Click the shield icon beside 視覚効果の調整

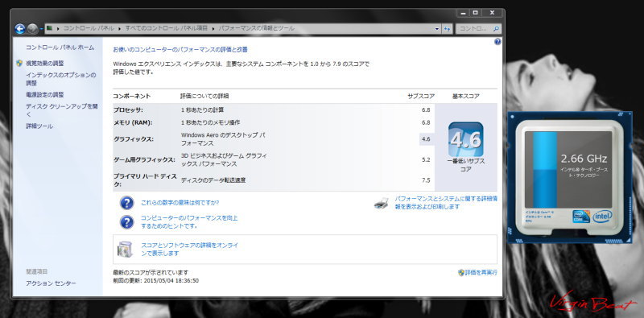pos(19,64)
